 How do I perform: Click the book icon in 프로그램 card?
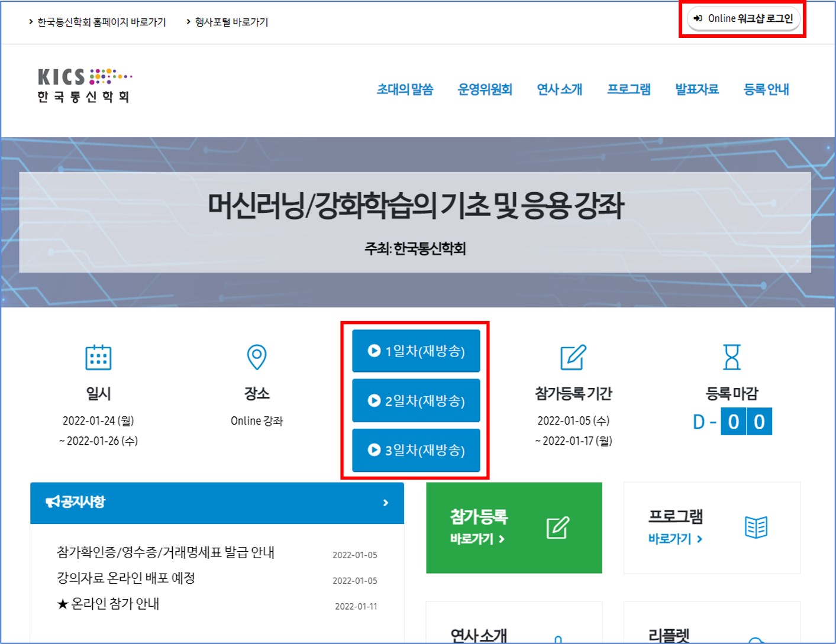tap(756, 527)
